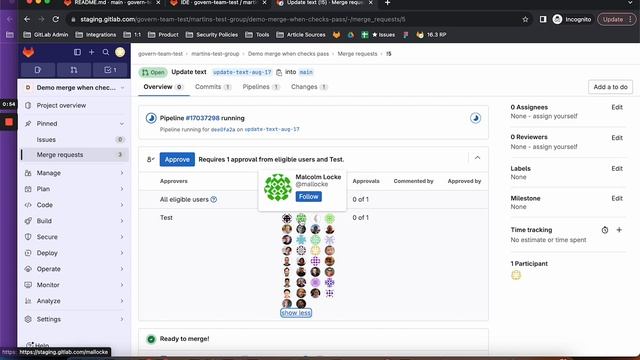This screenshot has height=360, width=640.
Task: Click the Chrome Update button
Action: click(616, 19)
